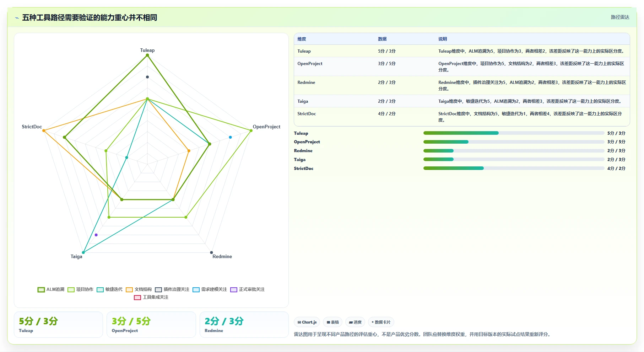This screenshot has height=352, width=644.
Task: Toggle the 正式审批关注 legend series
Action: (x=248, y=289)
